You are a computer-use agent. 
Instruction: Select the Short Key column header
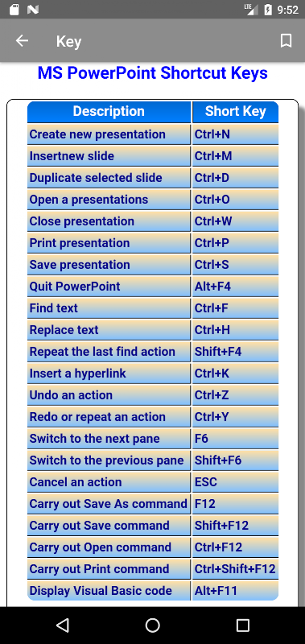click(x=235, y=112)
